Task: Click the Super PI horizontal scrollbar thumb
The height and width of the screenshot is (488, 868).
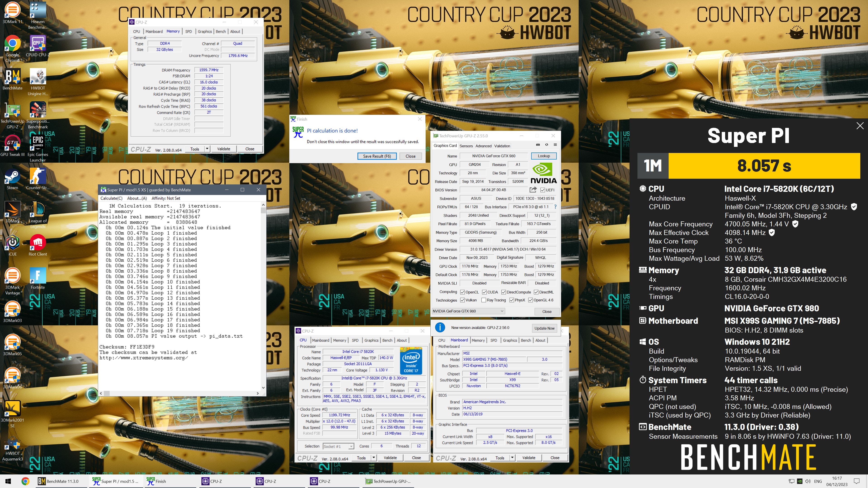Action: pyautogui.click(x=106, y=393)
